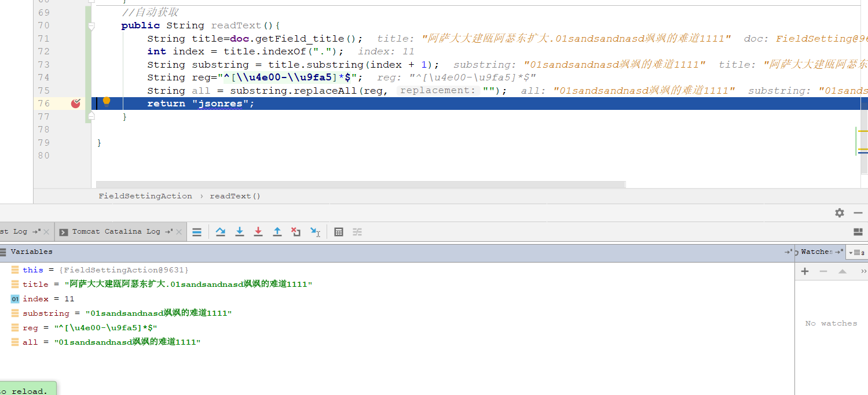The height and width of the screenshot is (395, 868).
Task: Click Move Watch Up triangle icon
Action: (843, 271)
